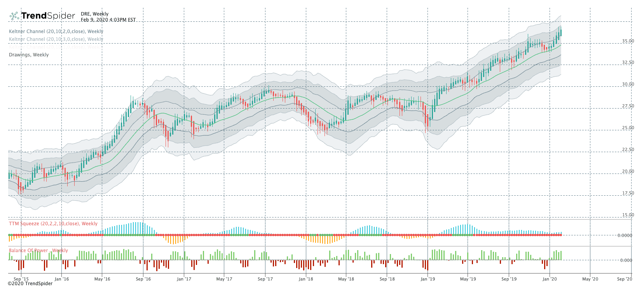Click the May '17 date axis label

pyautogui.click(x=224, y=279)
